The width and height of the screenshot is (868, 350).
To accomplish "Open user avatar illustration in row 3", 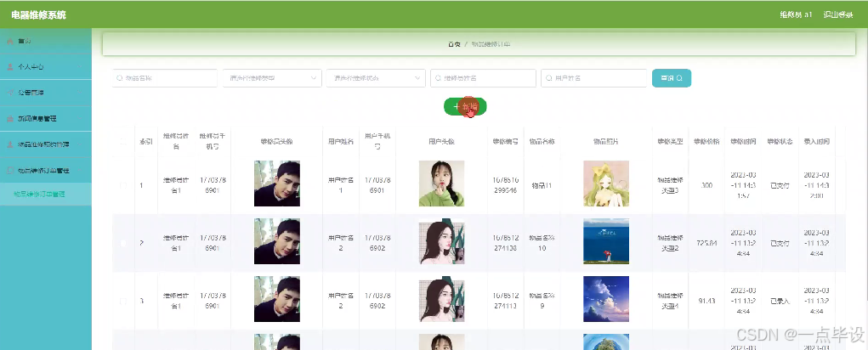I will click(x=442, y=299).
